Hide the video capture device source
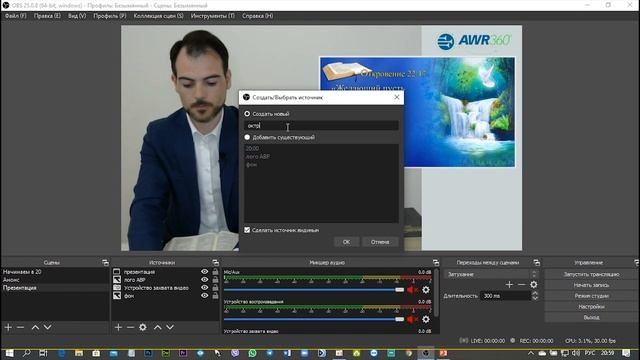640x360 pixels. click(x=204, y=287)
